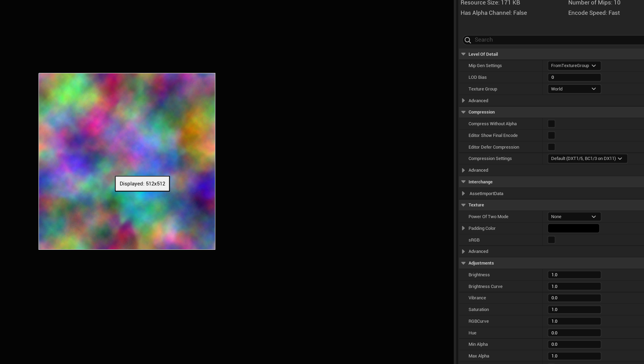The height and width of the screenshot is (364, 644).
Task: Click the Brightness value field
Action: [574, 275]
